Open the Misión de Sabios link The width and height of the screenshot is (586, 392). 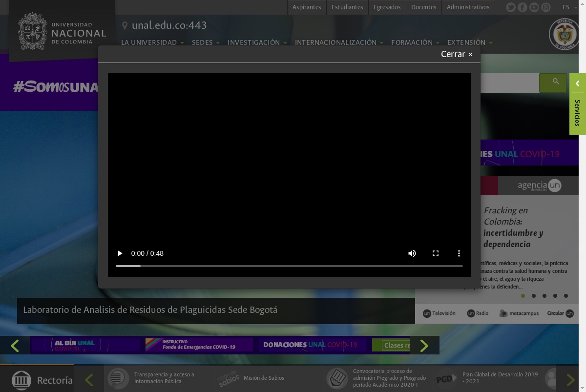pos(264,378)
